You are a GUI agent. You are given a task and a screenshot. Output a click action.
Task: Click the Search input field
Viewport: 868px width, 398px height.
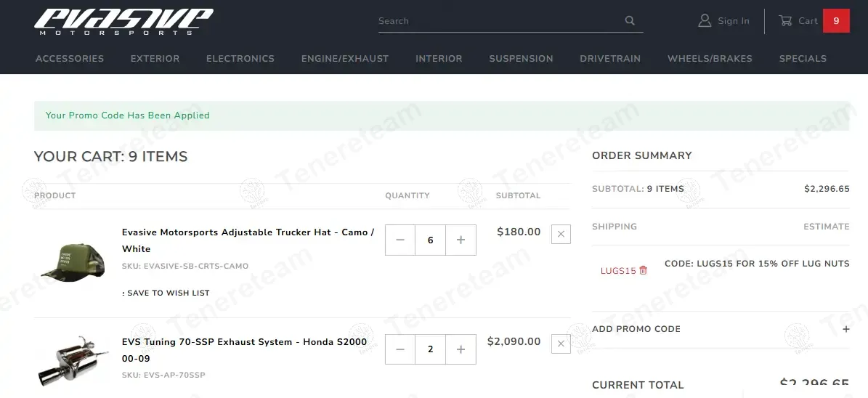pos(498,21)
